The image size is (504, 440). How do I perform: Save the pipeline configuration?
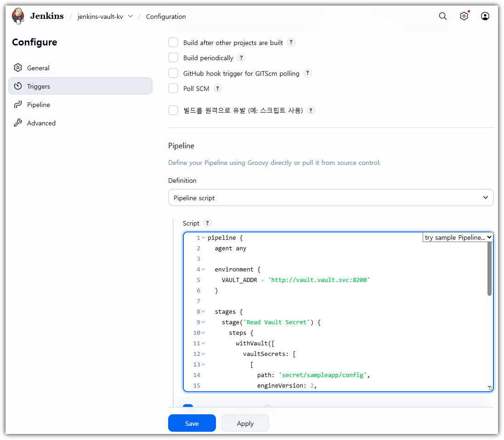coord(192,423)
